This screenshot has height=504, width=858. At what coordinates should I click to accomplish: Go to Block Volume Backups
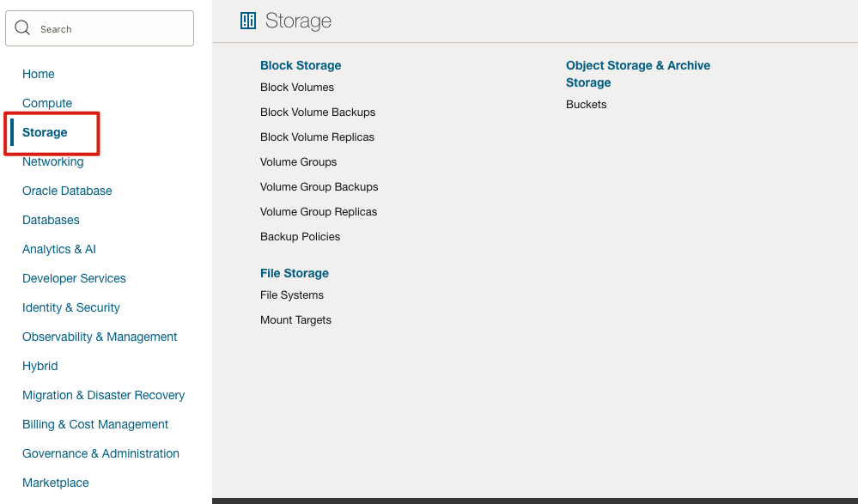click(318, 112)
